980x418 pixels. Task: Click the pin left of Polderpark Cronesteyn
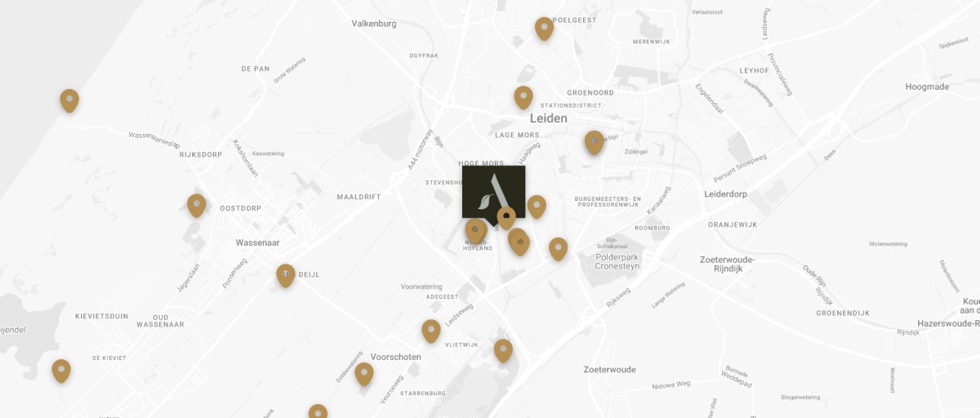[x=558, y=248]
